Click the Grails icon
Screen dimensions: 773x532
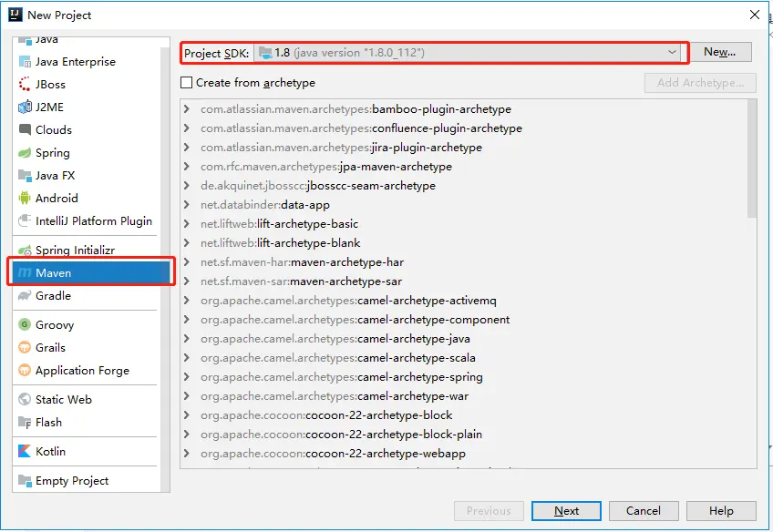[25, 347]
